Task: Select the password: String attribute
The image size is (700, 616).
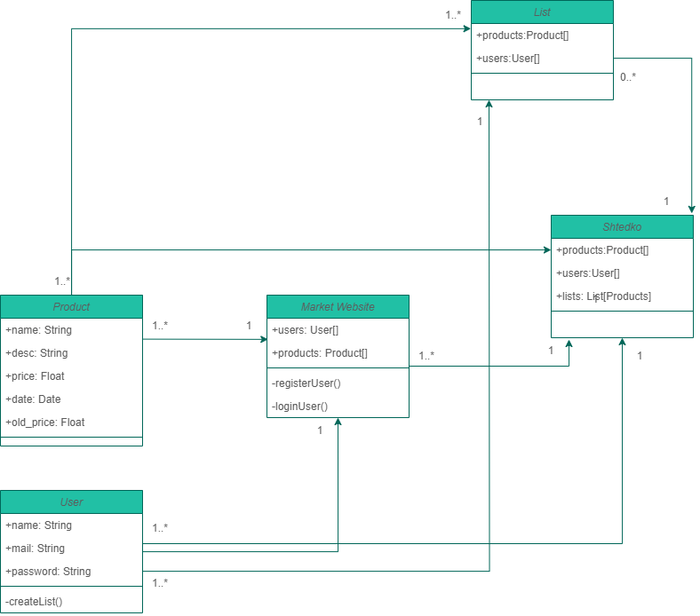Action: [x=48, y=572]
